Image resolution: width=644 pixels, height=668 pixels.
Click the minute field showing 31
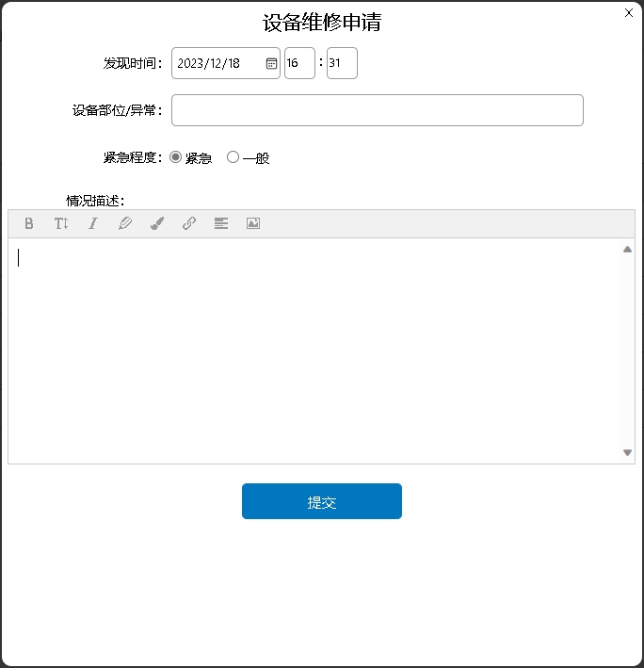[x=342, y=63]
